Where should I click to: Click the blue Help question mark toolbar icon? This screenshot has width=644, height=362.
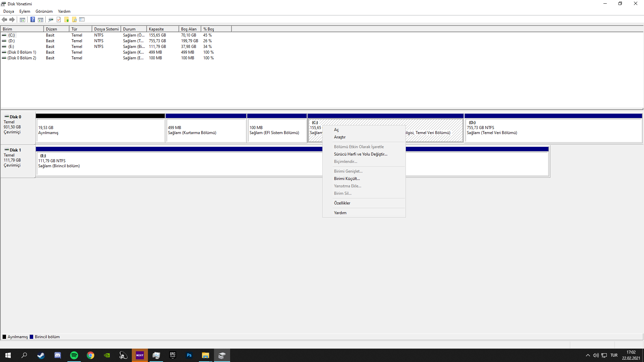[33, 19]
